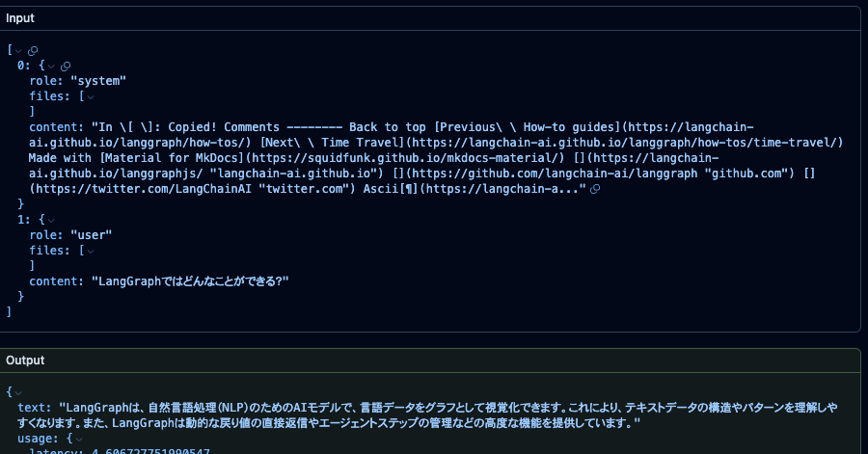Click the output text value
The height and width of the screenshot is (454, 868).
[x=427, y=415]
